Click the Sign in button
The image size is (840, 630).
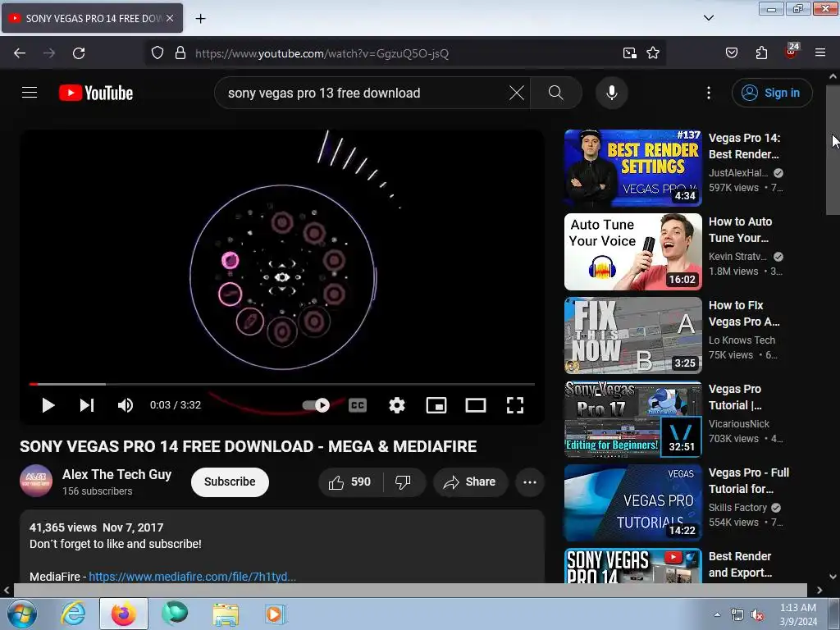(x=771, y=93)
